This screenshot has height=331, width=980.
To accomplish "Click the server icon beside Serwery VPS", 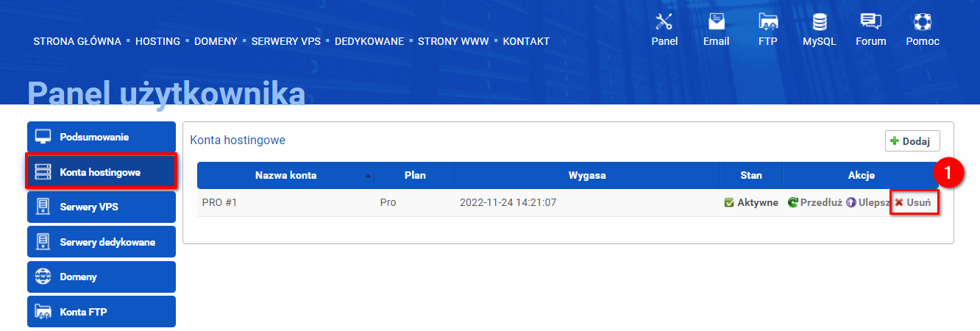I will (43, 207).
